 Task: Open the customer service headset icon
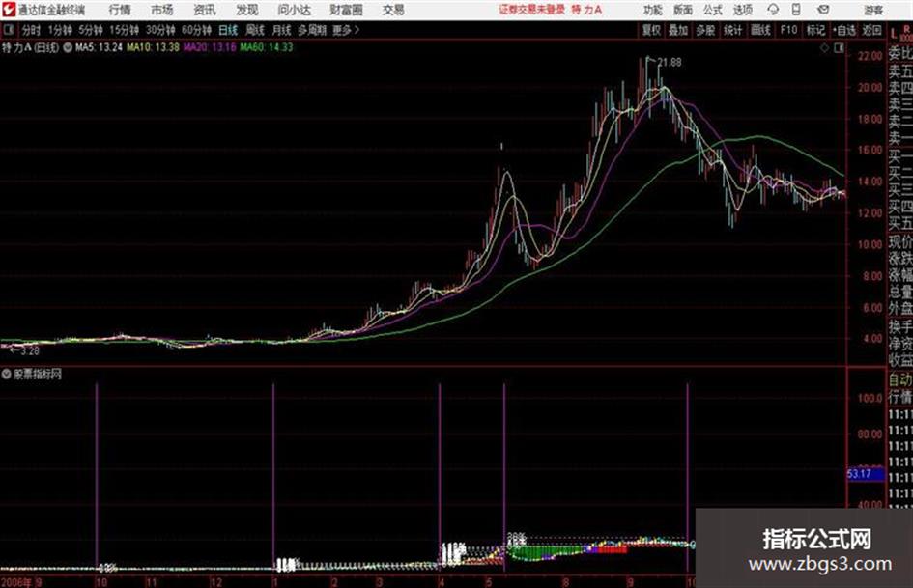(x=773, y=10)
